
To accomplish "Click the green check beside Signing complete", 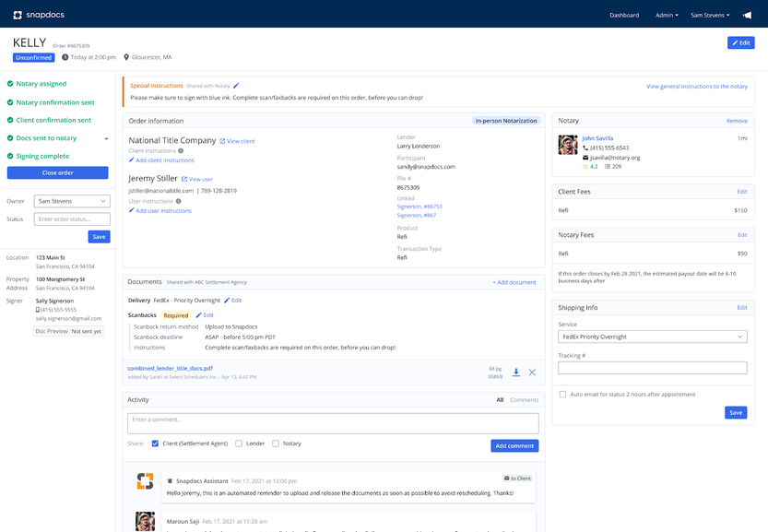I will (10, 156).
